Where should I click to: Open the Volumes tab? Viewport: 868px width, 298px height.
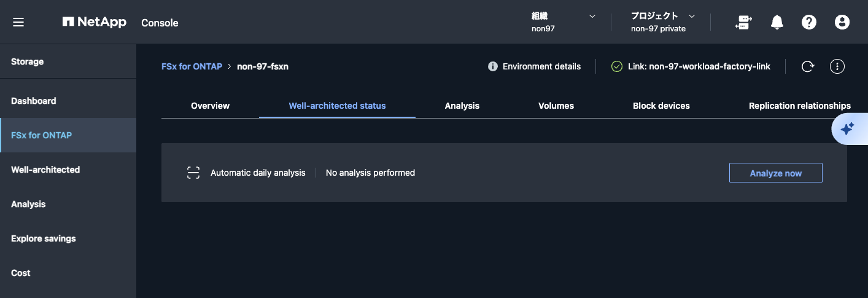[x=556, y=106]
